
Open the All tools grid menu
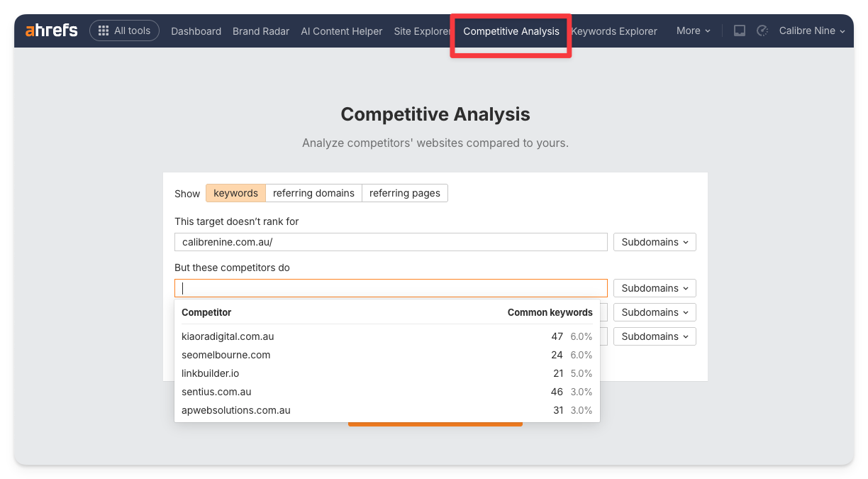tap(124, 31)
